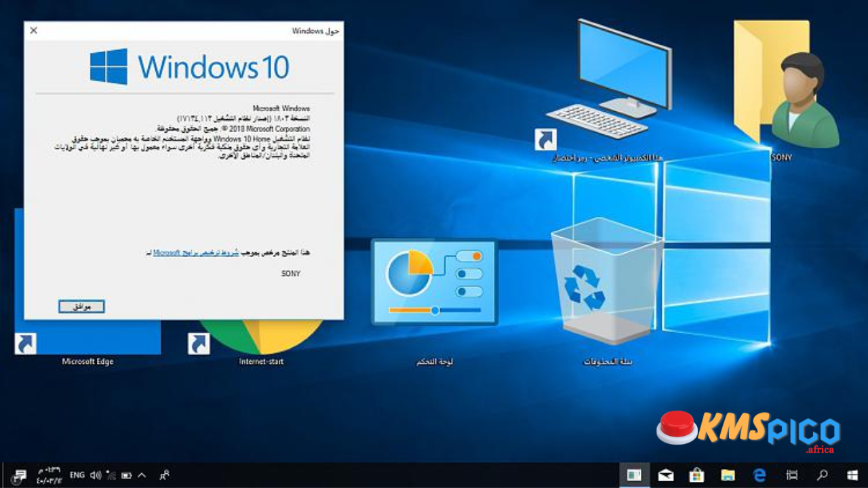This screenshot has width=868, height=488.
Task: Open the network status tray icon
Action: coord(111,475)
